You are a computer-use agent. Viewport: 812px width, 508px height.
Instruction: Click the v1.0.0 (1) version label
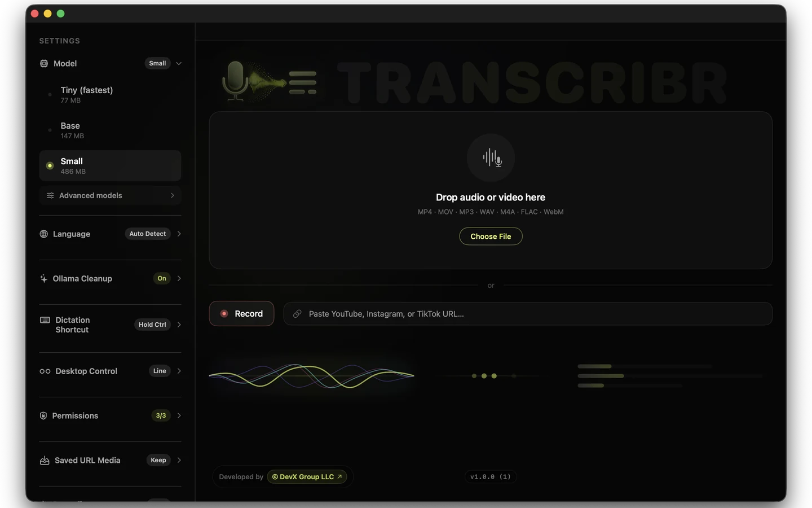click(491, 477)
